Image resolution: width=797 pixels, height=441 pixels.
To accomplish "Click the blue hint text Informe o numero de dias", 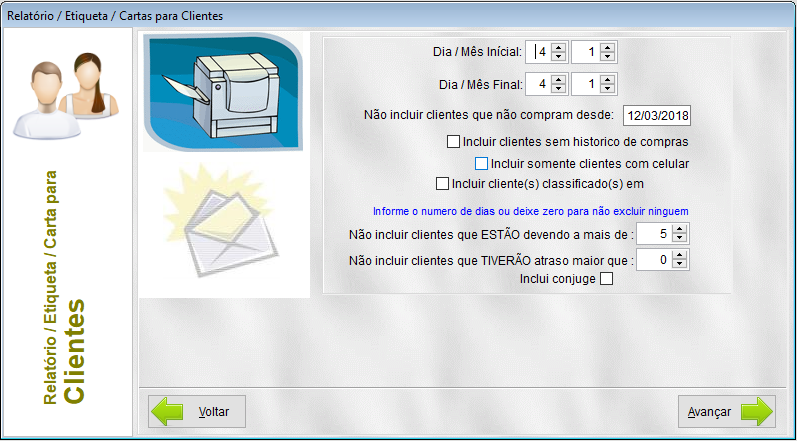I will point(531,211).
